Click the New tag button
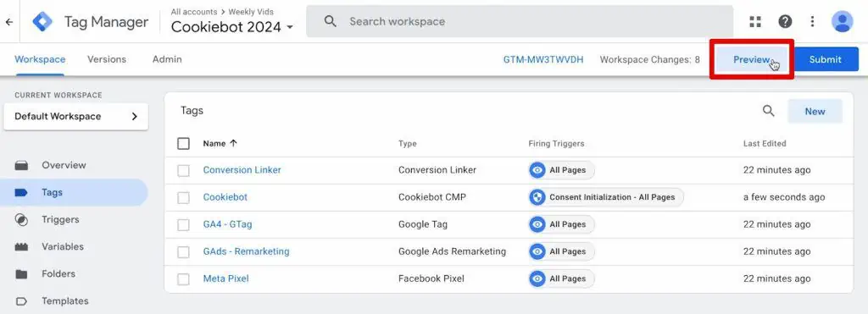Viewport: 868px width, 314px height. (815, 111)
